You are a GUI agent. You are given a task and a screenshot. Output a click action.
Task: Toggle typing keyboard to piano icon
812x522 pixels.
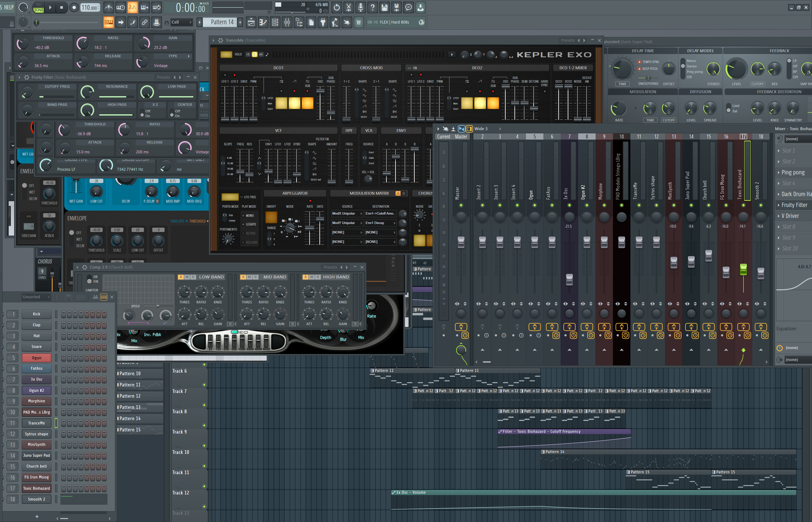108,22
